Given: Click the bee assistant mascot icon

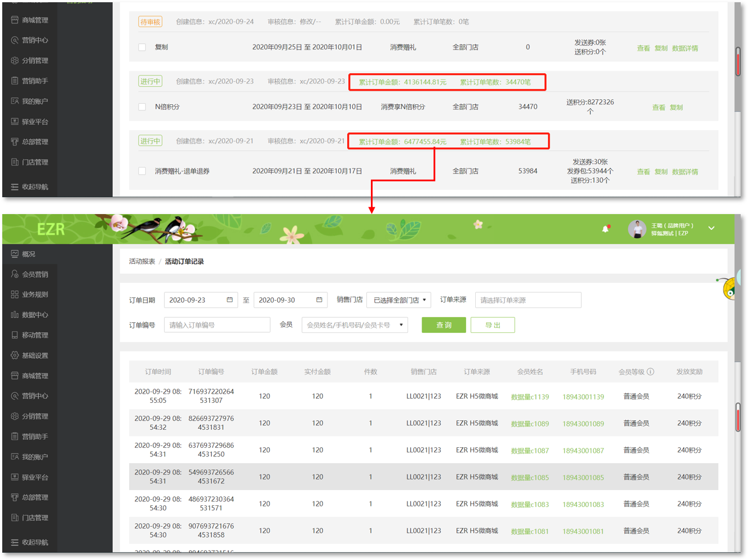Looking at the screenshot, I should (728, 288).
